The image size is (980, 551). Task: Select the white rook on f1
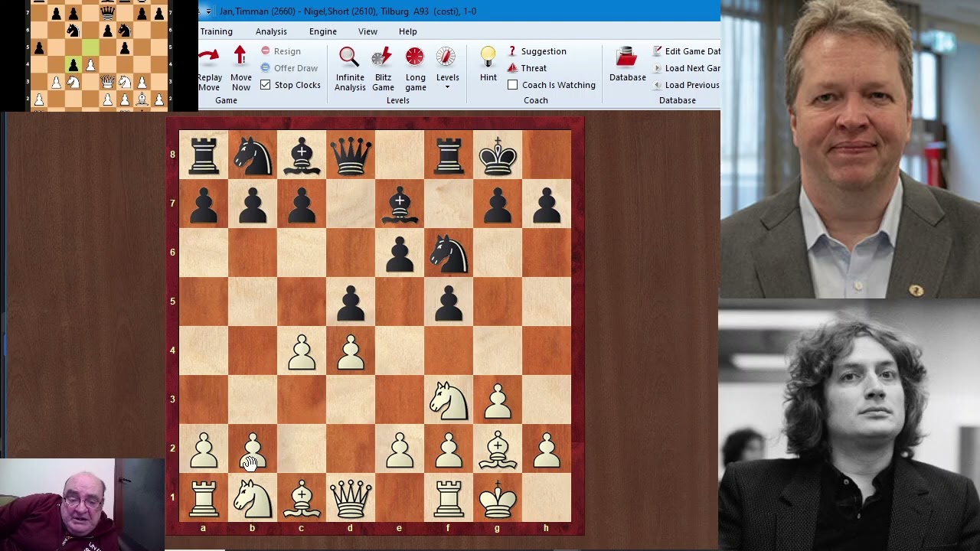pos(449,497)
